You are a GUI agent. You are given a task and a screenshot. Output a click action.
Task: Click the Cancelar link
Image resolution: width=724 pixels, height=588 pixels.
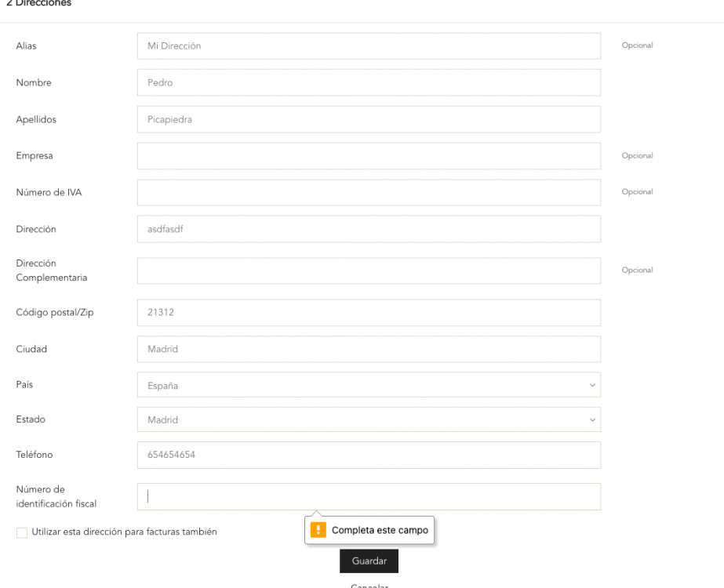point(369,585)
